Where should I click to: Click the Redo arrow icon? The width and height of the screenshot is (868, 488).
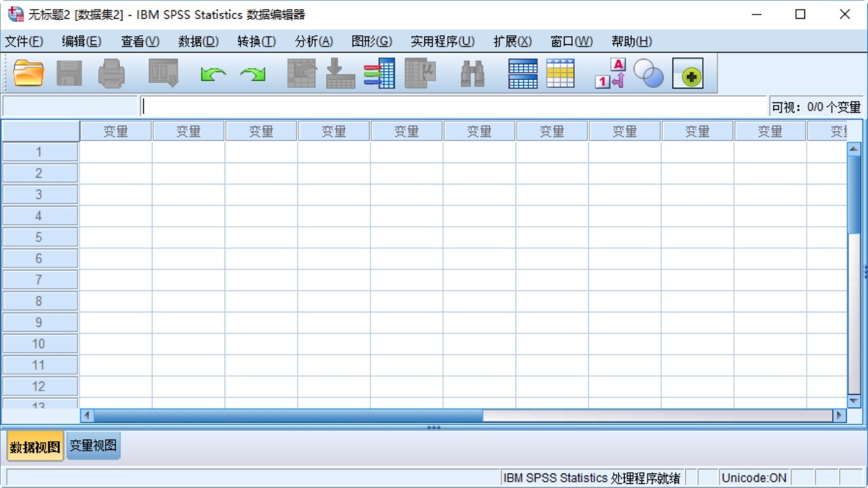pos(253,74)
